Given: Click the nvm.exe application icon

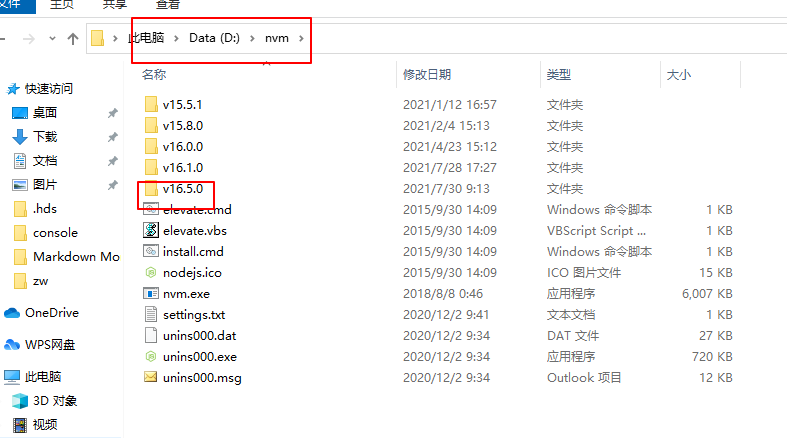Looking at the screenshot, I should pos(151,294).
